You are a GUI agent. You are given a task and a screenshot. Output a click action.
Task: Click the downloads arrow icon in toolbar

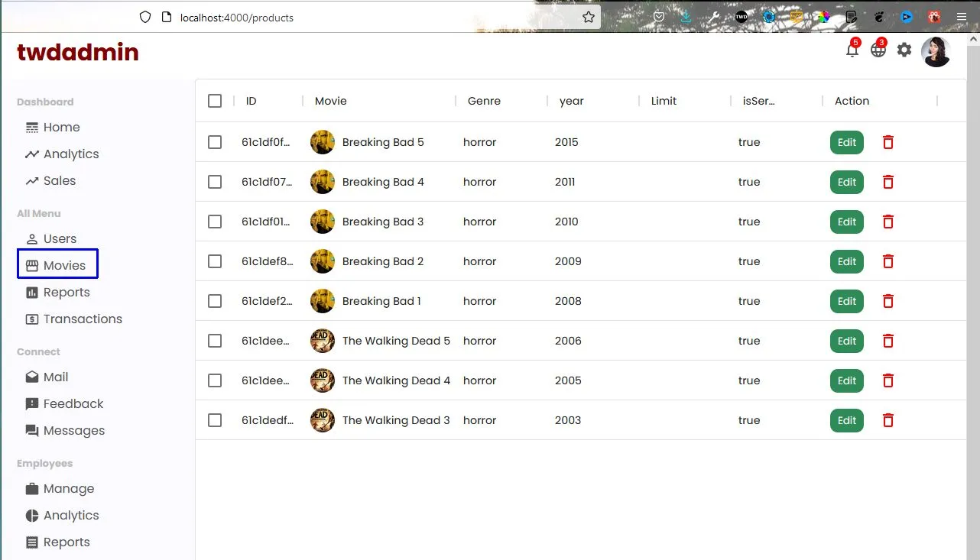[686, 17]
